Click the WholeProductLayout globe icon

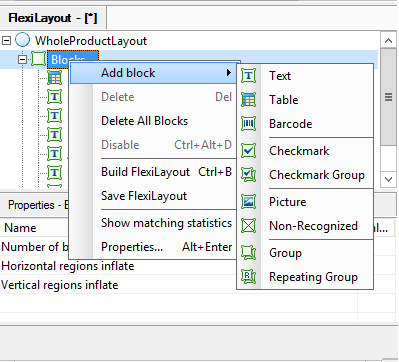pos(23,40)
